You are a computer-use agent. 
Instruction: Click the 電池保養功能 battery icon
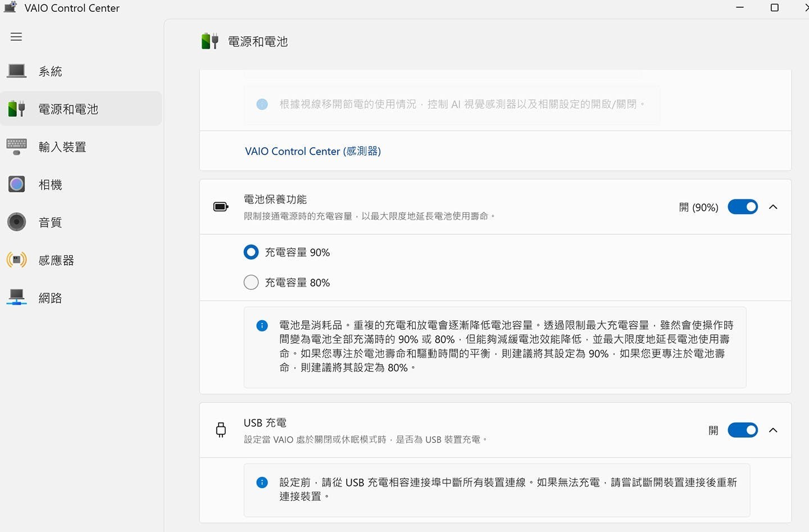pyautogui.click(x=221, y=207)
